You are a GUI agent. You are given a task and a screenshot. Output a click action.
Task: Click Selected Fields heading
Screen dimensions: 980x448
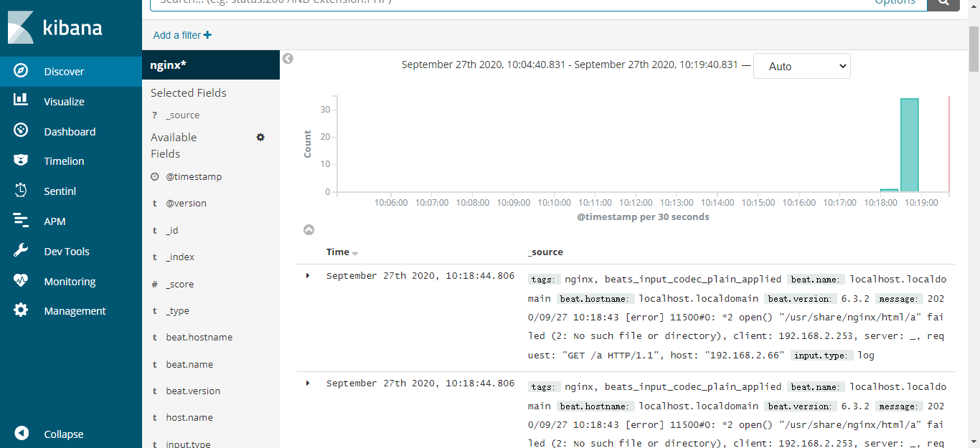(x=189, y=92)
